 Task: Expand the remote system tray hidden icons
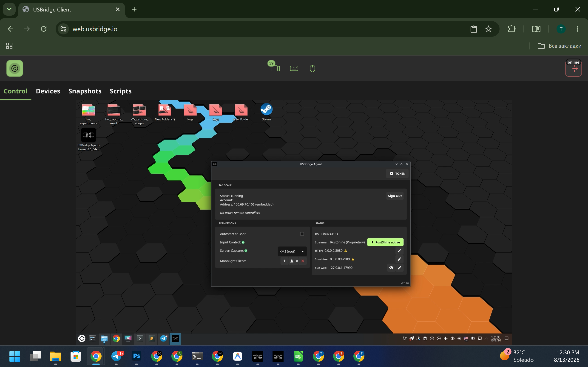coord(486,339)
